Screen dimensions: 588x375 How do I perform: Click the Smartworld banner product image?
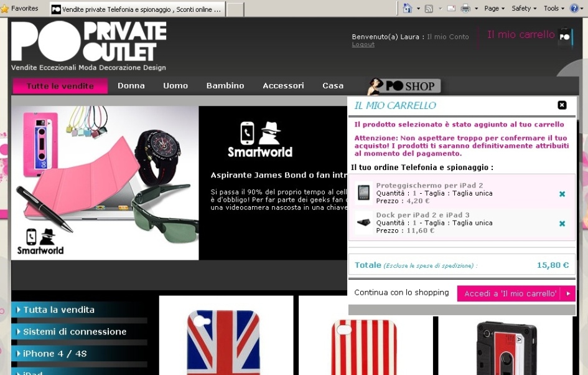coord(105,183)
